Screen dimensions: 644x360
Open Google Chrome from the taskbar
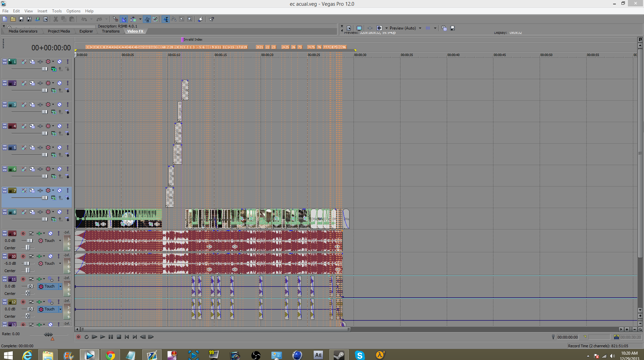[x=110, y=355]
